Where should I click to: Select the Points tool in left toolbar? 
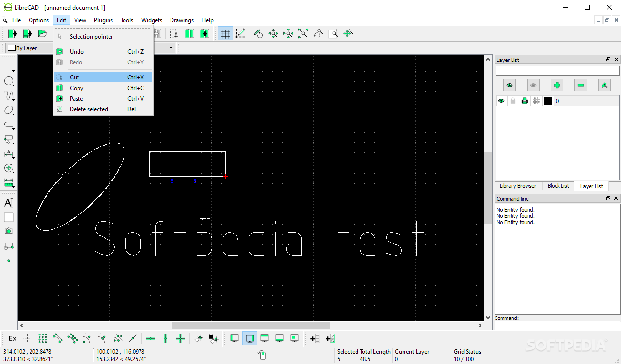point(9,261)
